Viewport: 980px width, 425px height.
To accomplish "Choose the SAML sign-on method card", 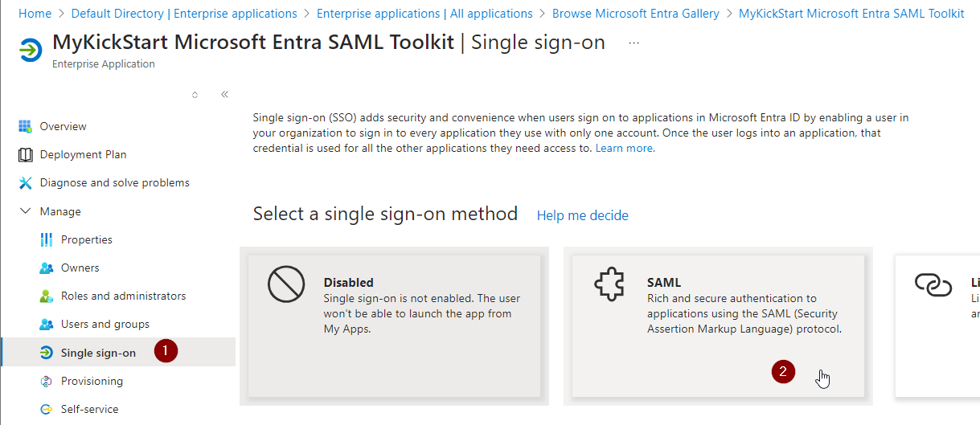I will point(717,325).
